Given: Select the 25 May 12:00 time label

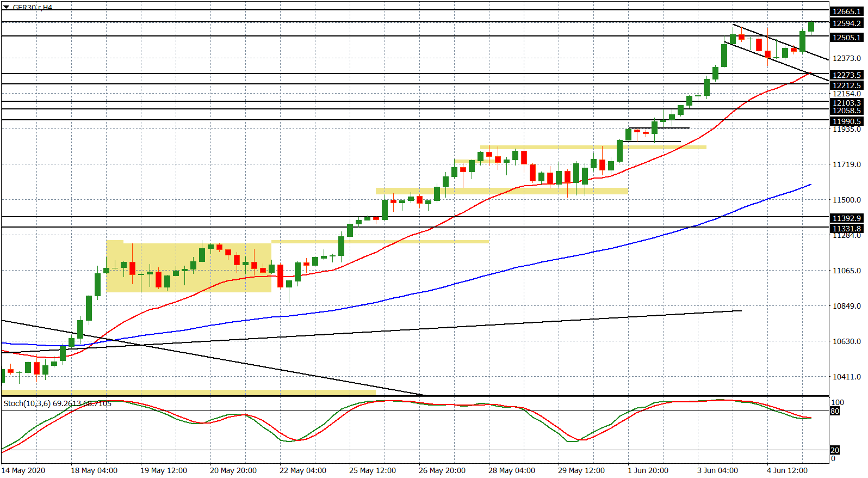Looking at the screenshot, I should (373, 470).
